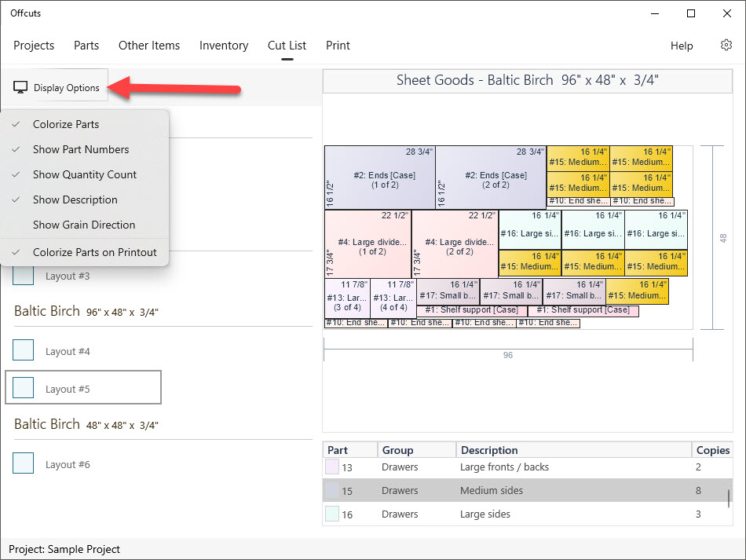Disable Show Quantity Count
Viewport: 746px width, 560px height.
(x=85, y=174)
